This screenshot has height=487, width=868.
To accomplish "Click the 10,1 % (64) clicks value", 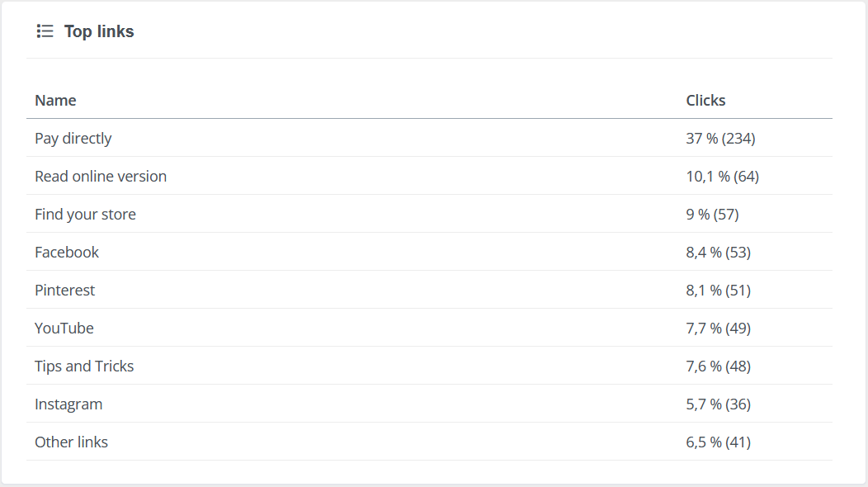I will (x=722, y=177).
